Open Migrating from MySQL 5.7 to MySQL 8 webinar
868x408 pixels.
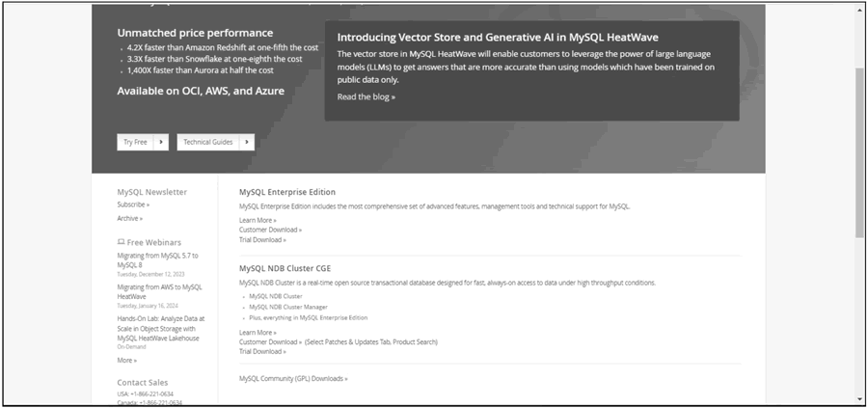point(158,260)
